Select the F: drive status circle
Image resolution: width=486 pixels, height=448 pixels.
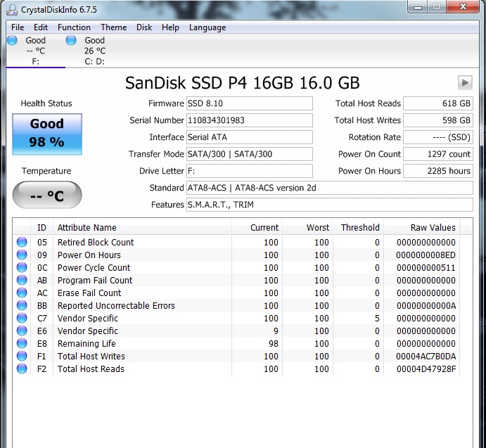coord(13,40)
